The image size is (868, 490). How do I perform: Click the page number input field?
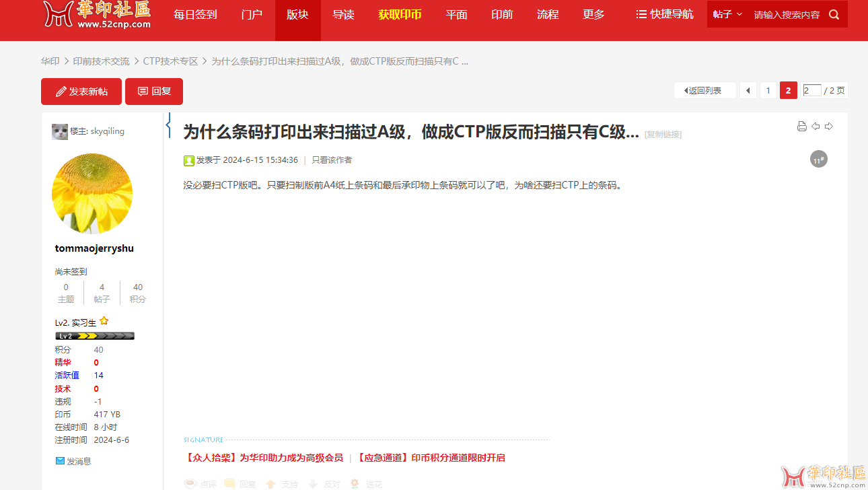811,90
